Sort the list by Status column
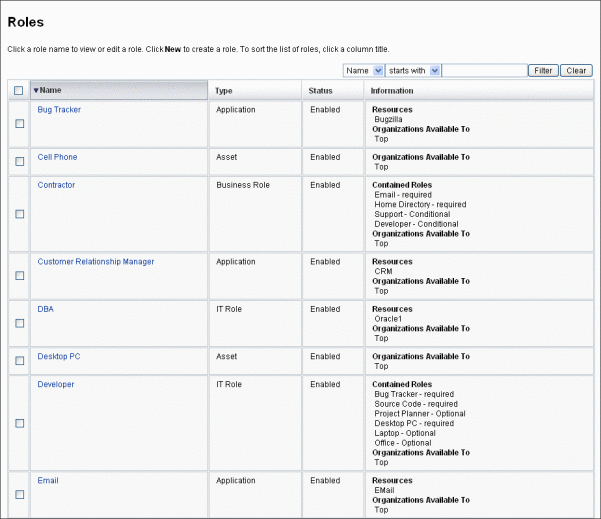 tap(320, 91)
